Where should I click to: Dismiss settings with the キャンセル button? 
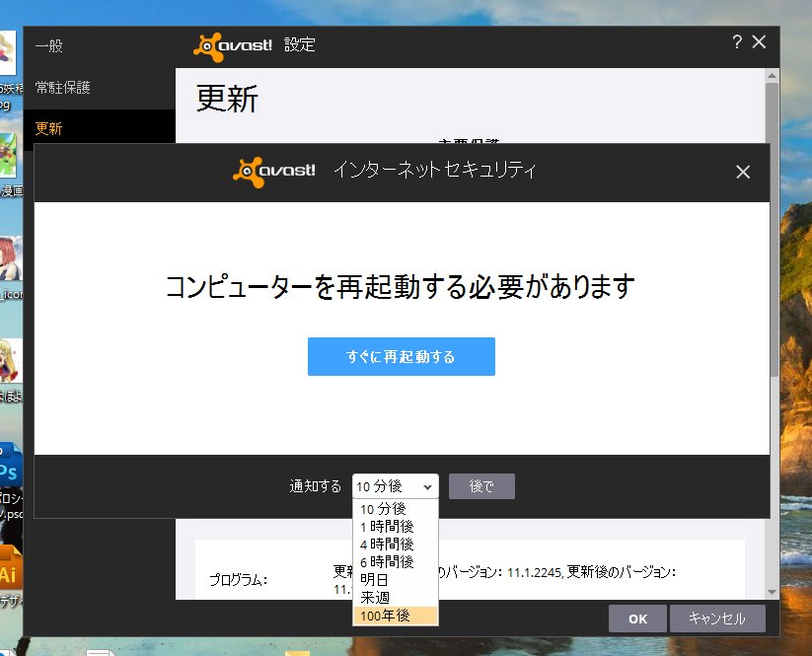(718, 619)
